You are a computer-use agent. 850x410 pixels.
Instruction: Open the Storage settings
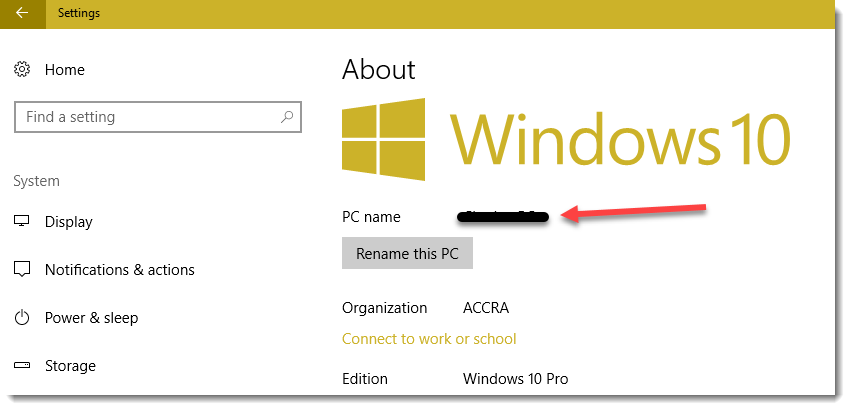coord(70,366)
